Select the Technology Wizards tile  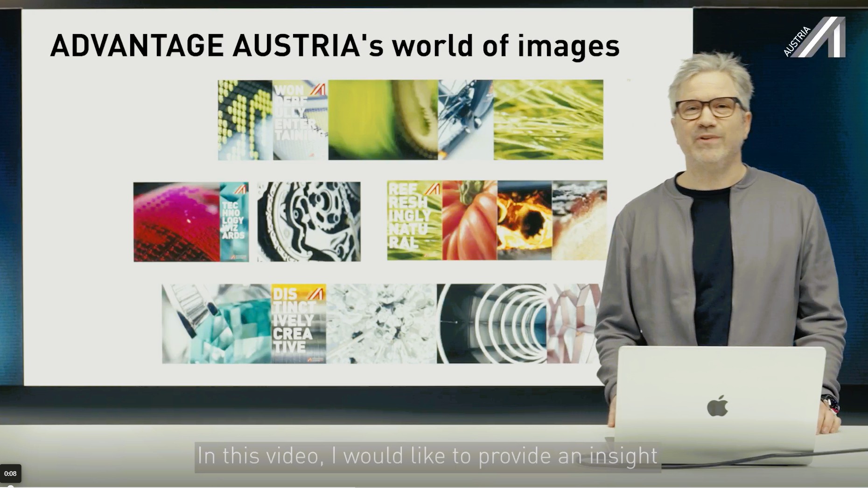(234, 222)
